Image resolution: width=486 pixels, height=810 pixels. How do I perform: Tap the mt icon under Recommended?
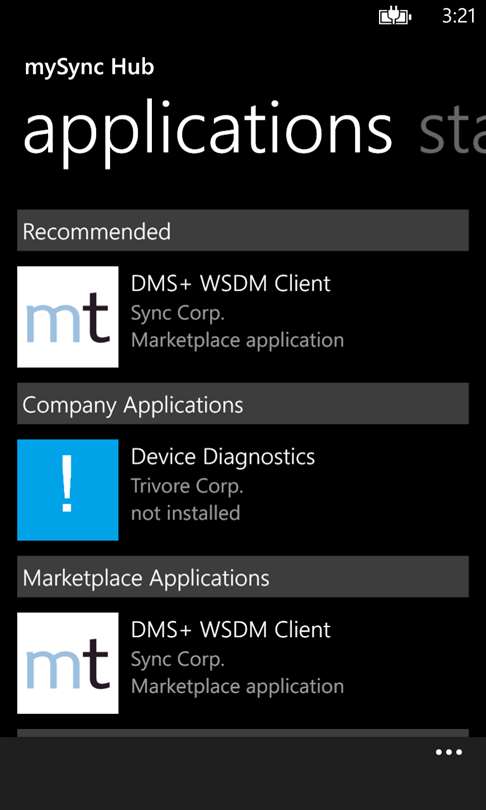click(x=68, y=317)
